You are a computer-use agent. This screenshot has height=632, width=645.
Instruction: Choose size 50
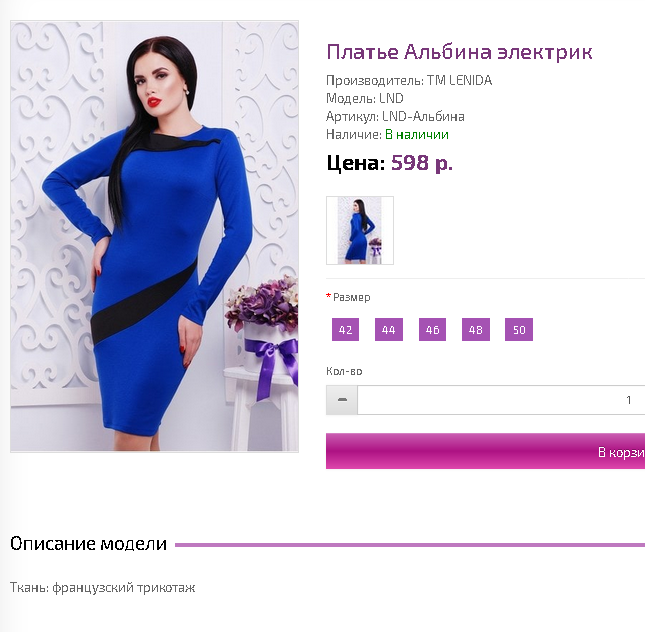pos(519,330)
